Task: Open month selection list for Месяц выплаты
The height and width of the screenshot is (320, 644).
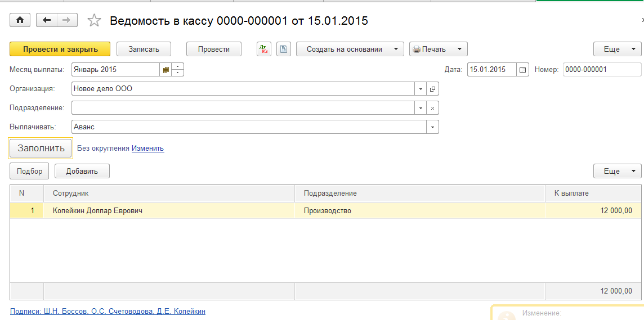Action: (166, 70)
